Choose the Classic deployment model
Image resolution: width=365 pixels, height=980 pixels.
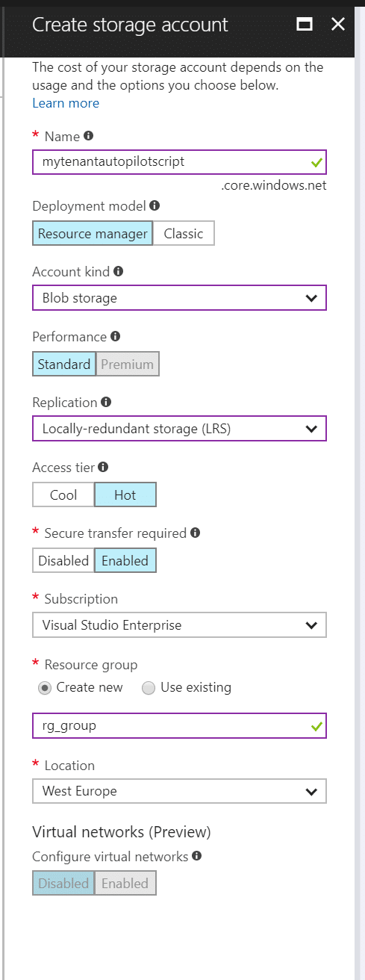[x=184, y=233]
